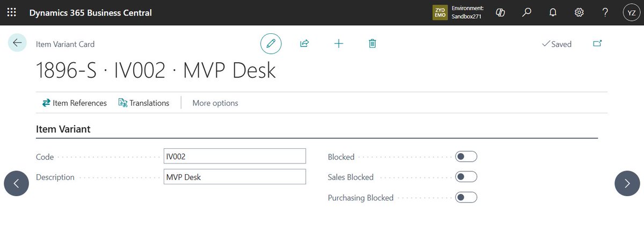This screenshot has height=251, width=644.
Task: Click the Code field label
Action: point(45,157)
